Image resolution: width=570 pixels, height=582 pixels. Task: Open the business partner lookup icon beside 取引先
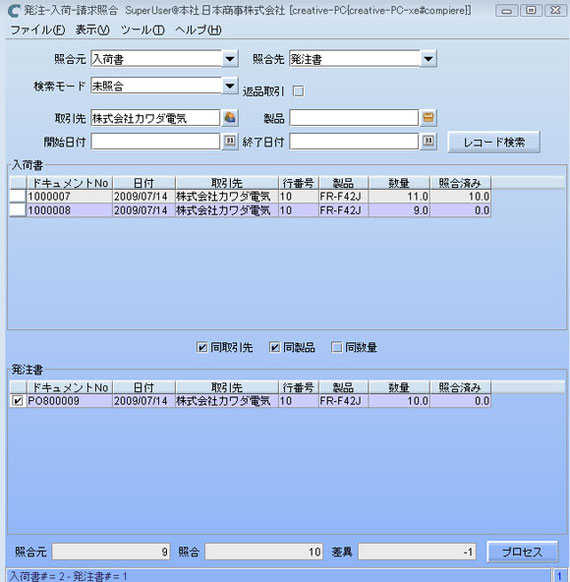pyautogui.click(x=230, y=118)
